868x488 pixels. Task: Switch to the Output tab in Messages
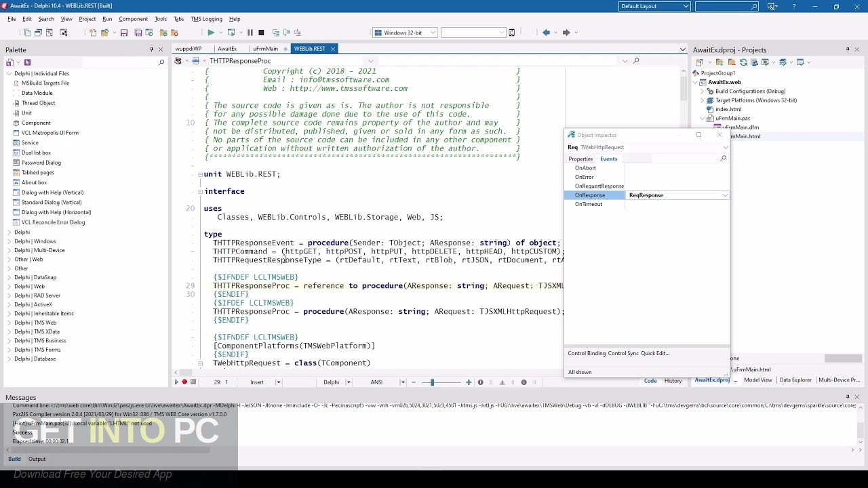(37, 459)
